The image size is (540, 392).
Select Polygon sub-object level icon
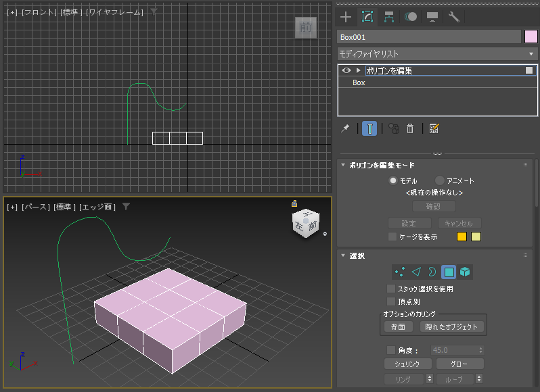point(449,272)
